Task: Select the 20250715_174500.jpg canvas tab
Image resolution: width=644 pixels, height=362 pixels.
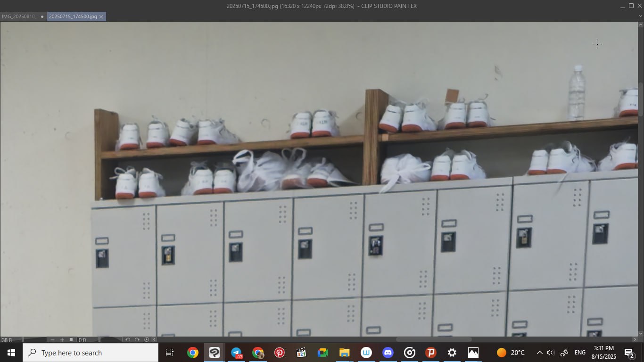Action: (73, 16)
